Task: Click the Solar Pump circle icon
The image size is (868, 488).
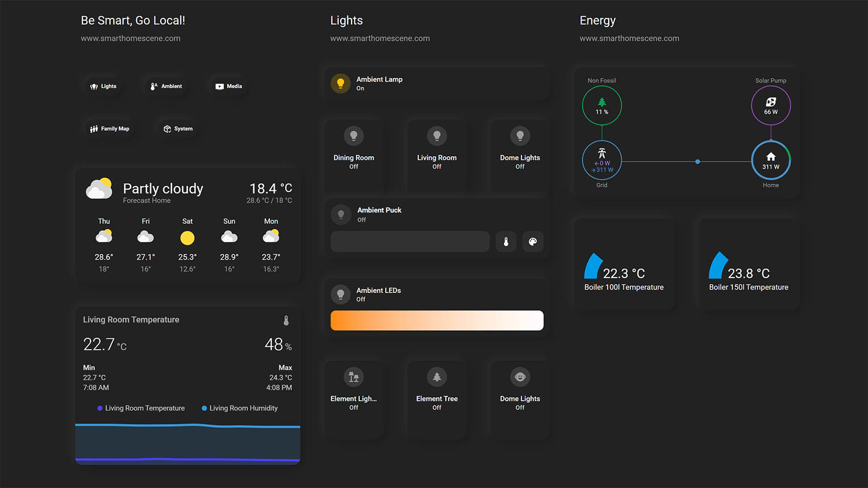Action: point(770,105)
